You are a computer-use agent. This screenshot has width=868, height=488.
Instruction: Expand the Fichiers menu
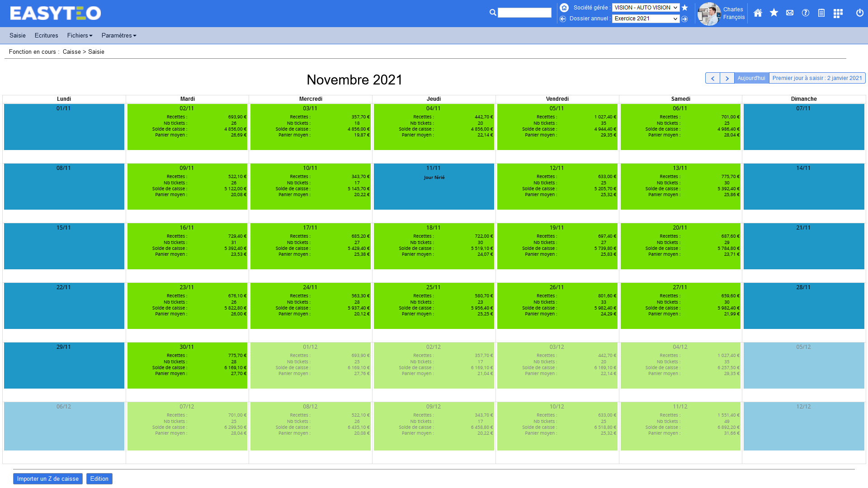(80, 36)
